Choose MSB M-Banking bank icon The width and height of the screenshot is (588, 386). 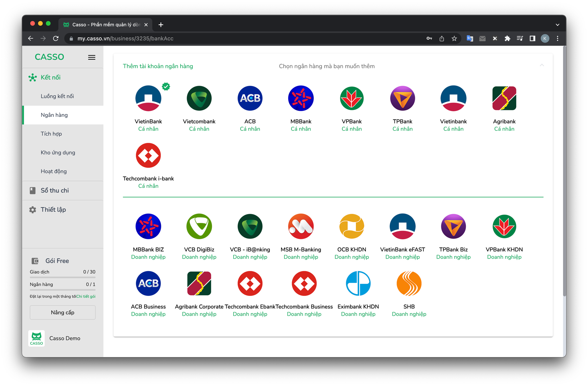pos(301,226)
